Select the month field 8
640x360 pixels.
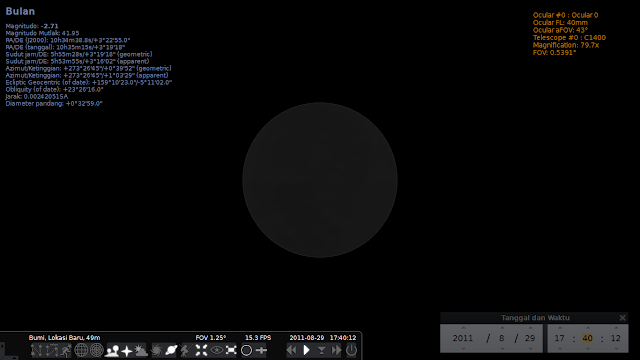[x=502, y=338]
